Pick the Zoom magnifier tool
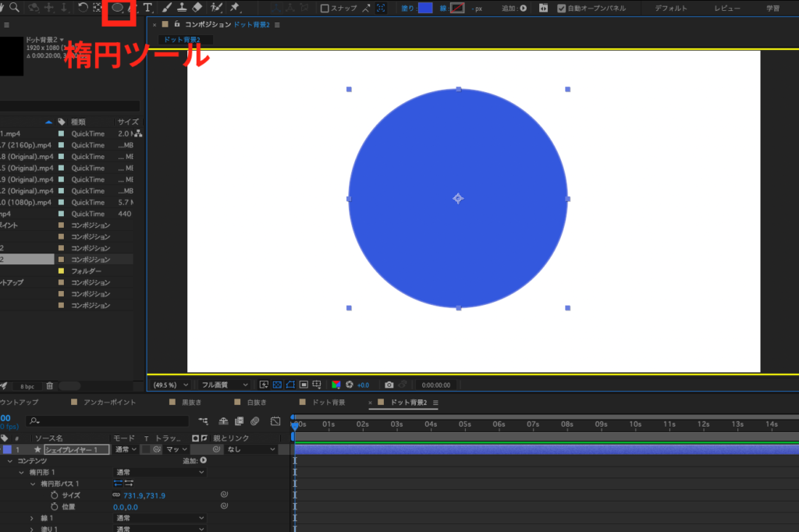Image resolution: width=799 pixels, height=532 pixels. (14, 8)
